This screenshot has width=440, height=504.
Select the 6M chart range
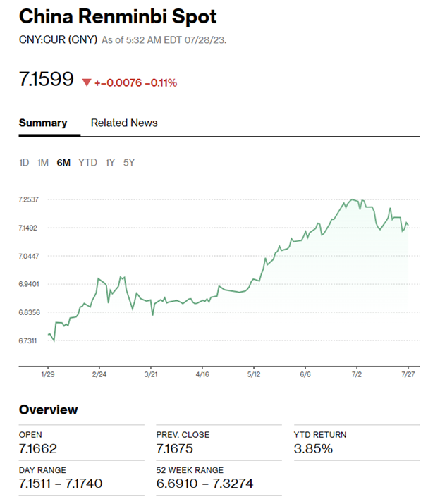(63, 163)
